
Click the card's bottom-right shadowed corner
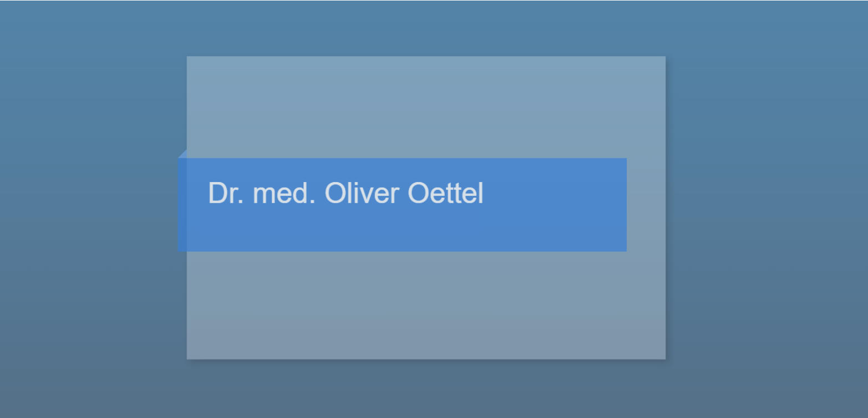pyautogui.click(x=664, y=358)
